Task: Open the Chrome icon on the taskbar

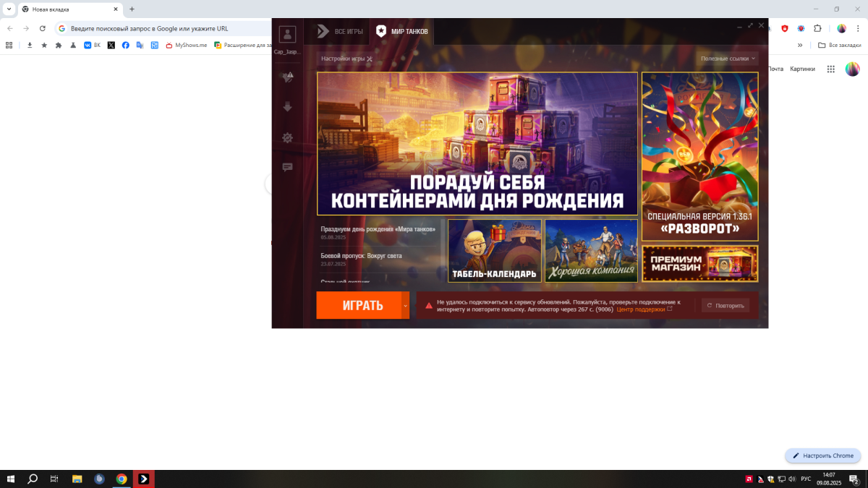Action: click(x=122, y=479)
